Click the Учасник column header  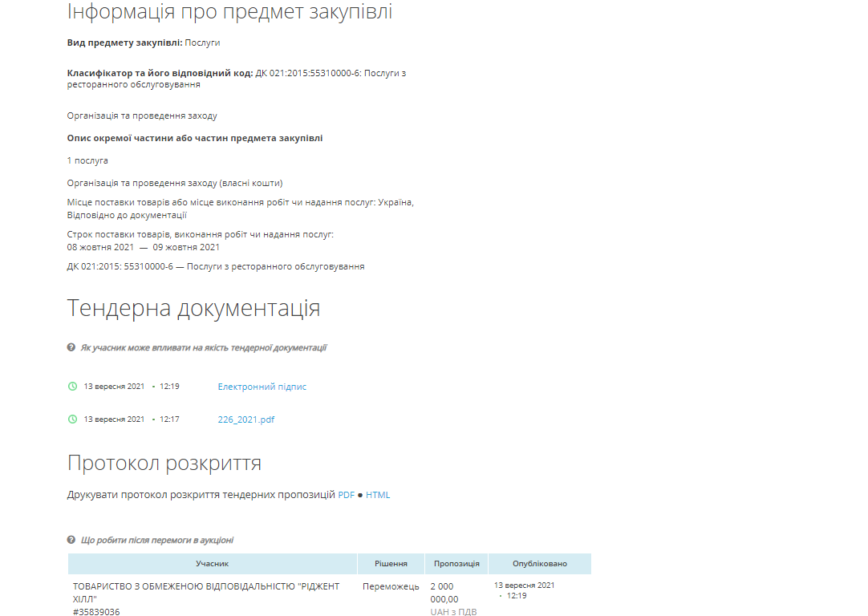(212, 563)
